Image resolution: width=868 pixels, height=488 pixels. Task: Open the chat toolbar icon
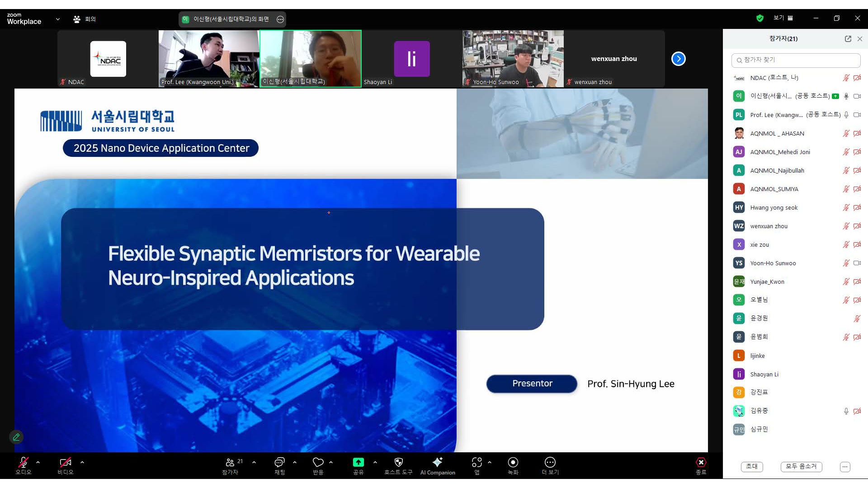[x=279, y=462]
